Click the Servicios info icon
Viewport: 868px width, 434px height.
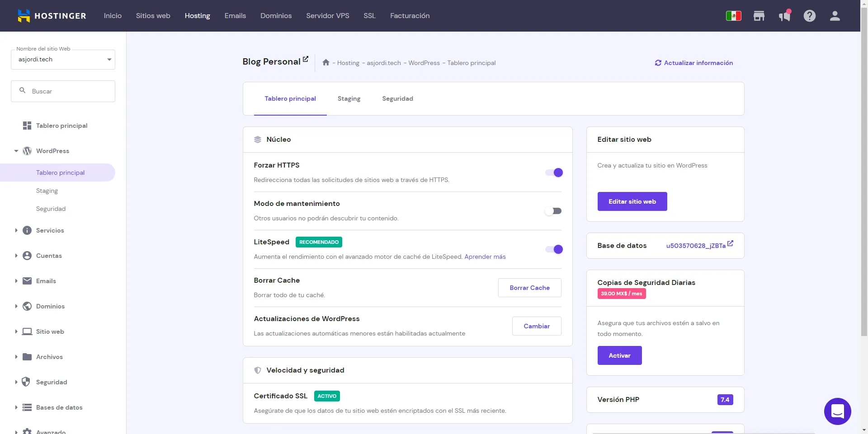27,230
